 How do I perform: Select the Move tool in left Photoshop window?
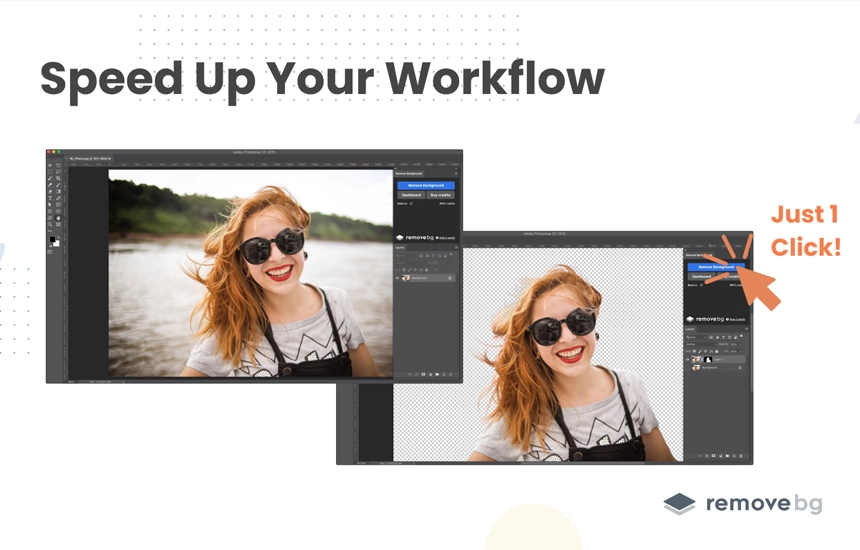pyautogui.click(x=50, y=165)
